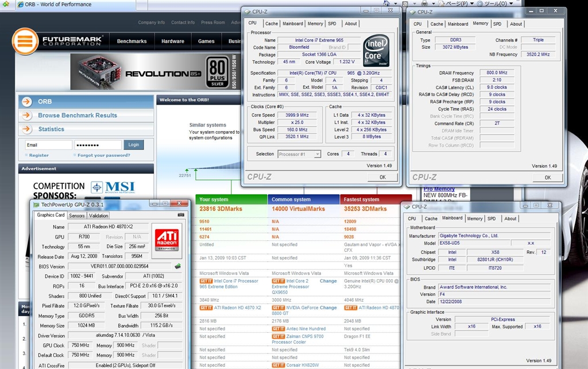This screenshot has width=588, height=369.
Task: Click the browser tab's ORB favicon
Action: 21,5
